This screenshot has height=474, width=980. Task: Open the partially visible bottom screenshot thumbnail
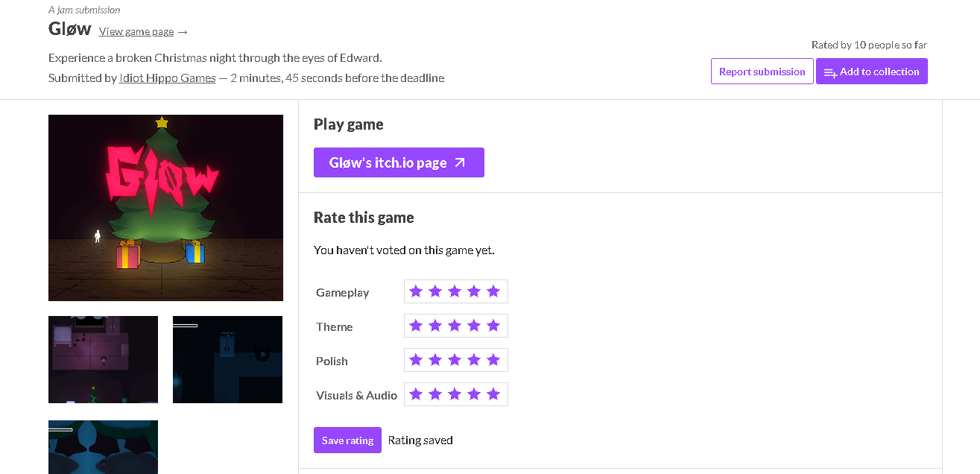103,447
